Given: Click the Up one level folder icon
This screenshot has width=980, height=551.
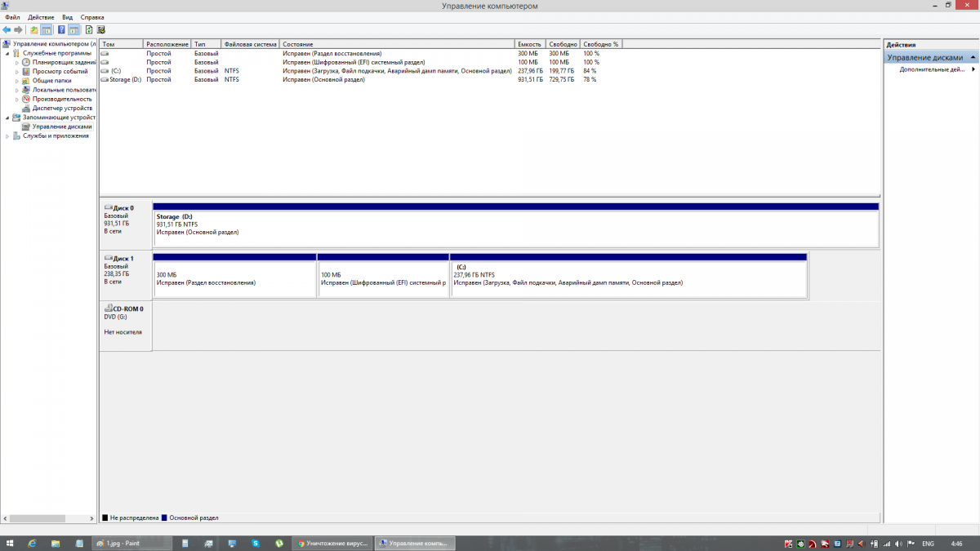Looking at the screenshot, I should click(34, 29).
